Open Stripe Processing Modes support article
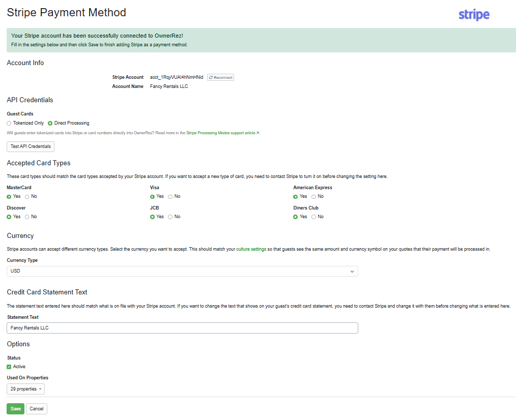Screen dimensions: 516x420 point(223,133)
